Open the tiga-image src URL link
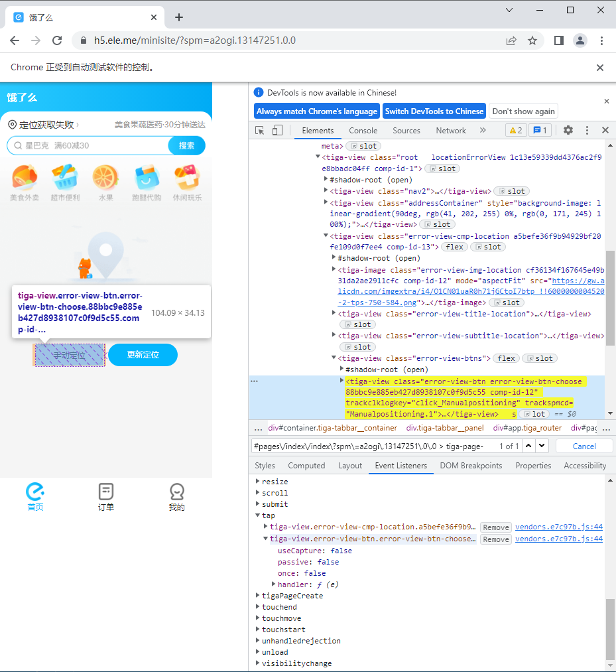This screenshot has height=672, width=616. (471, 291)
